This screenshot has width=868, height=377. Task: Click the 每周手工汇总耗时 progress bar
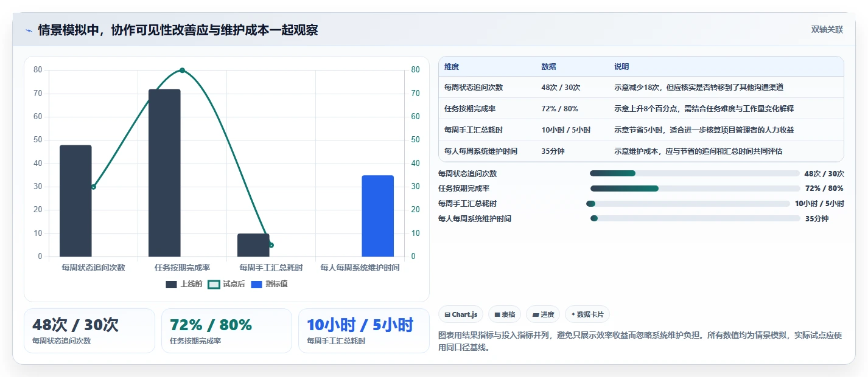coord(688,204)
